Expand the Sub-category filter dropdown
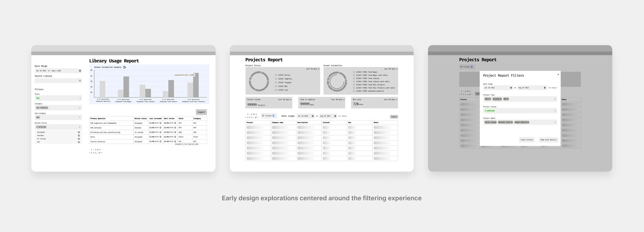 coord(58,117)
